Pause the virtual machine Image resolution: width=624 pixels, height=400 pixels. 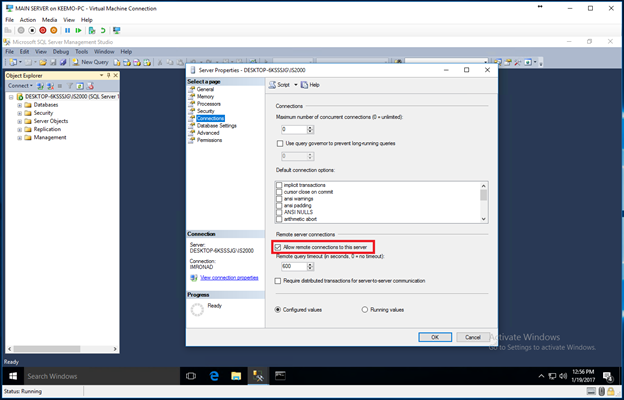click(68, 30)
